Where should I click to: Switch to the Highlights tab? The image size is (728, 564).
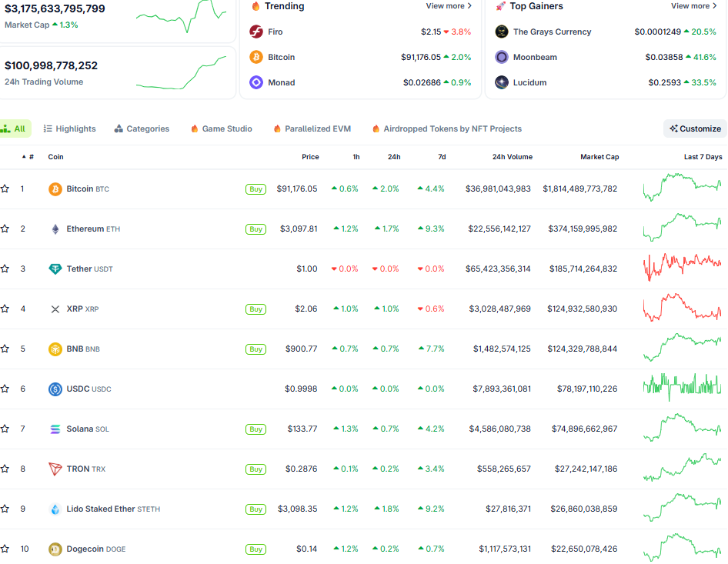click(x=70, y=129)
